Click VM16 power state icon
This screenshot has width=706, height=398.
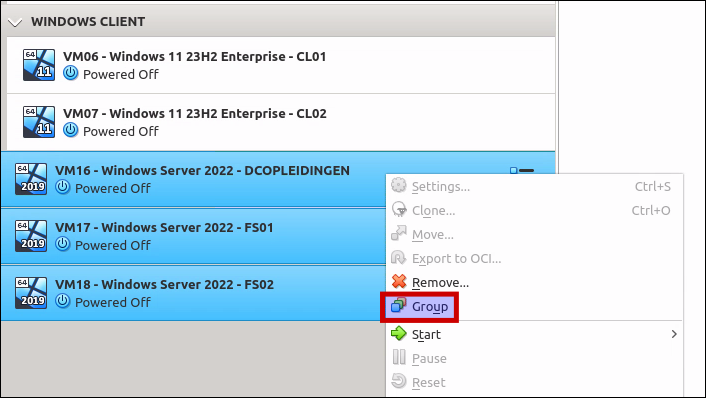pos(63,187)
